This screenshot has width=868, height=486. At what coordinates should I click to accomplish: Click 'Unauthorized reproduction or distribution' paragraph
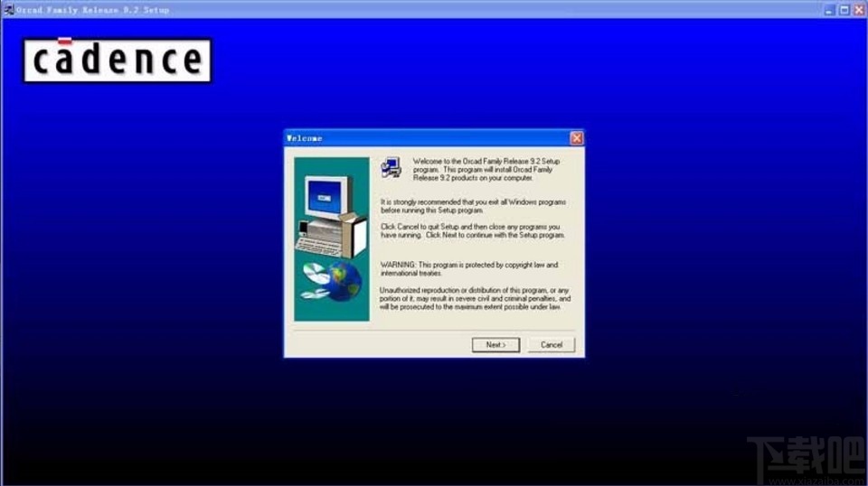click(x=475, y=299)
